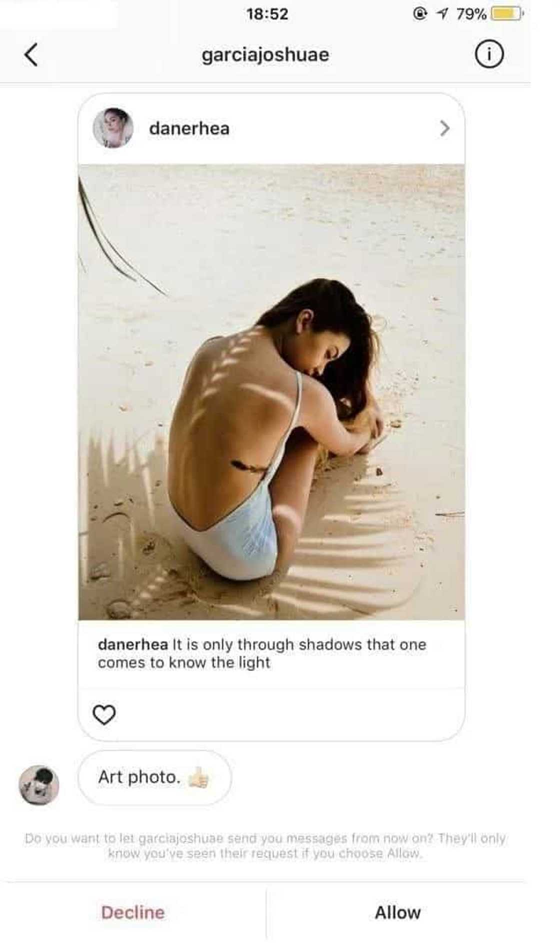Tap the sender's avatar beside message
This screenshot has width=560, height=943.
(39, 784)
